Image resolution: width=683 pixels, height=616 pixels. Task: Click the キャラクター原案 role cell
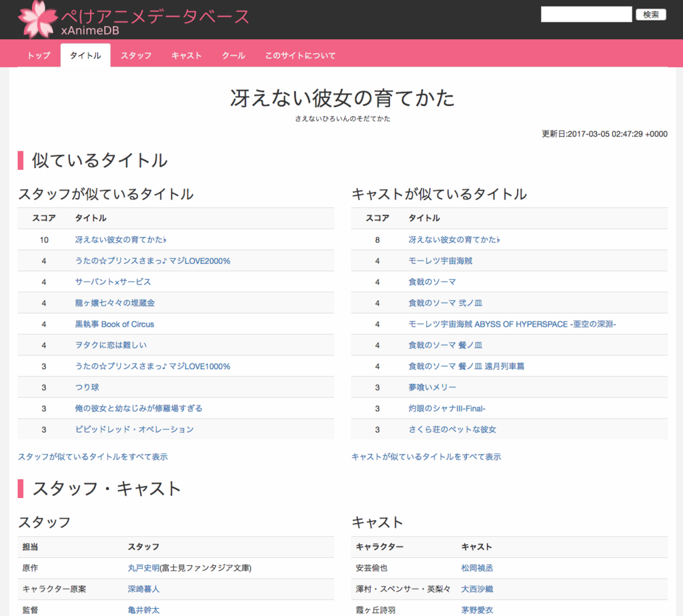(54, 589)
